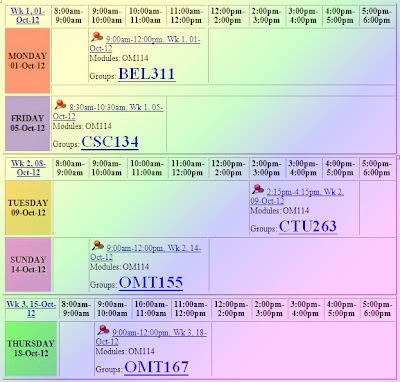Open the Wk 1, 01-Oct-12 week link
Screen dimensions: 400x382
pos(28,15)
